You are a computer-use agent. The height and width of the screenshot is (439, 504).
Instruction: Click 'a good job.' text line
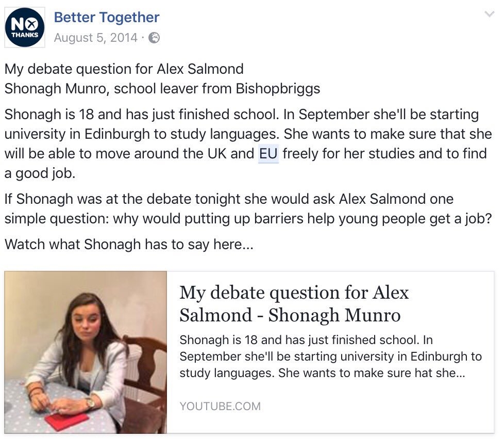pyautogui.click(x=40, y=173)
